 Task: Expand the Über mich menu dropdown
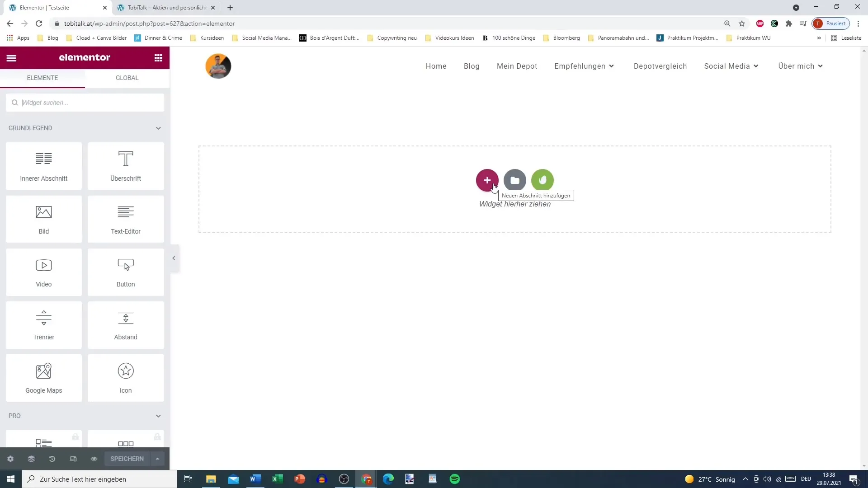pos(820,66)
